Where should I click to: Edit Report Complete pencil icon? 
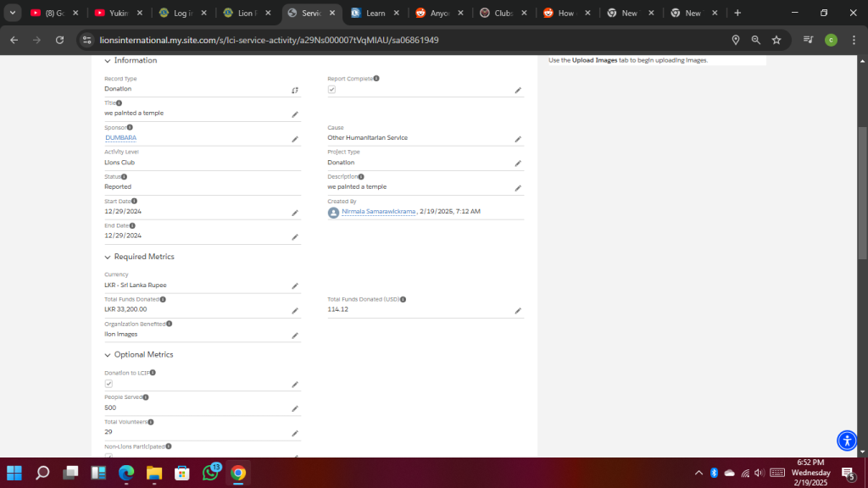click(518, 90)
